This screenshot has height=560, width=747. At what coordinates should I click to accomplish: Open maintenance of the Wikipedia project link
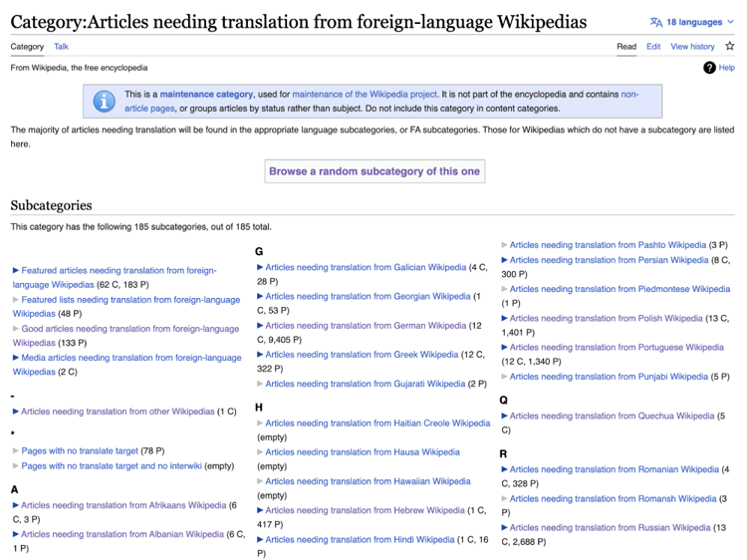[x=365, y=95]
